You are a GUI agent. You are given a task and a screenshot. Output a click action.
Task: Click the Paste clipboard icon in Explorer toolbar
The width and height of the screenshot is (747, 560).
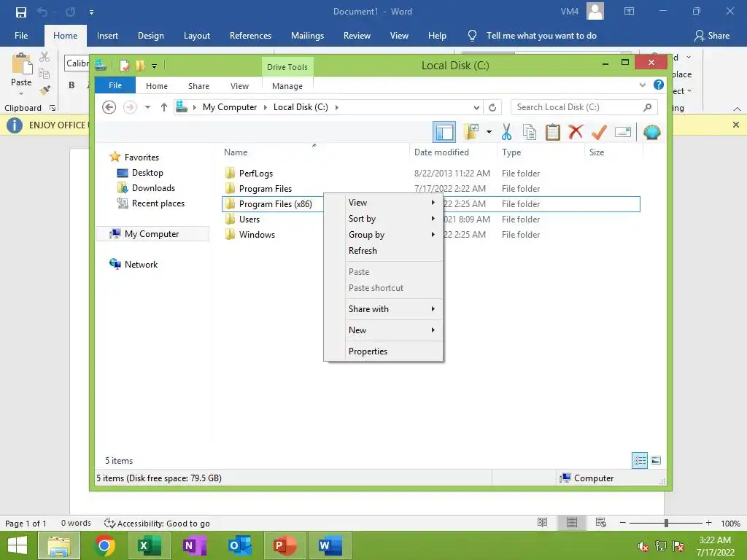click(553, 132)
